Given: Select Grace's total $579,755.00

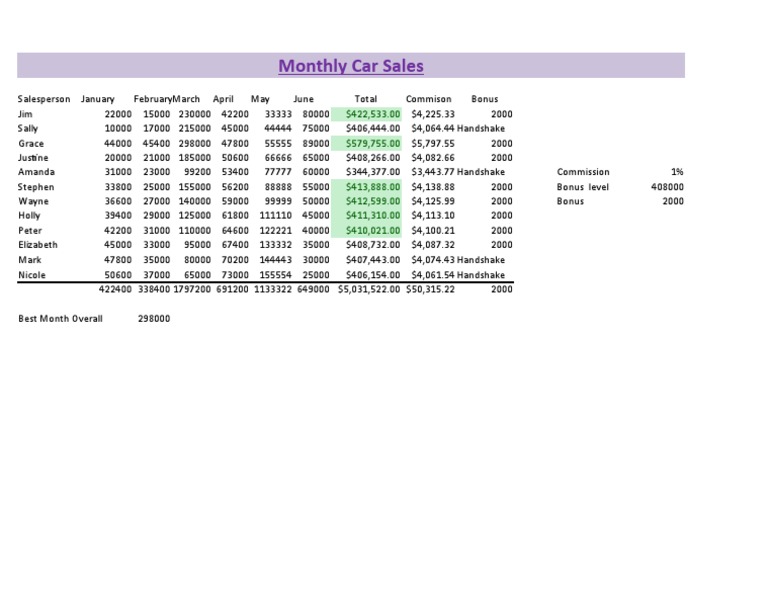Looking at the screenshot, I should pyautogui.click(x=373, y=143).
